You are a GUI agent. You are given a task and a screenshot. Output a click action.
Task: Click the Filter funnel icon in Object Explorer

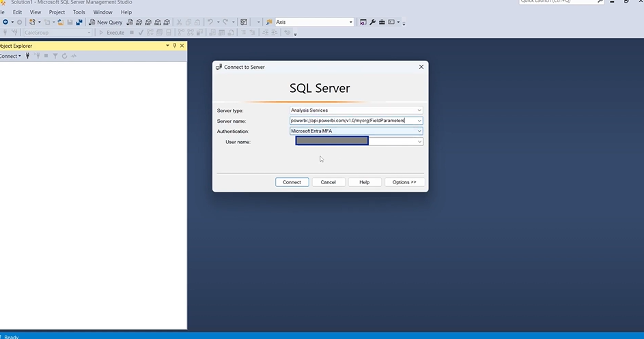click(x=55, y=56)
